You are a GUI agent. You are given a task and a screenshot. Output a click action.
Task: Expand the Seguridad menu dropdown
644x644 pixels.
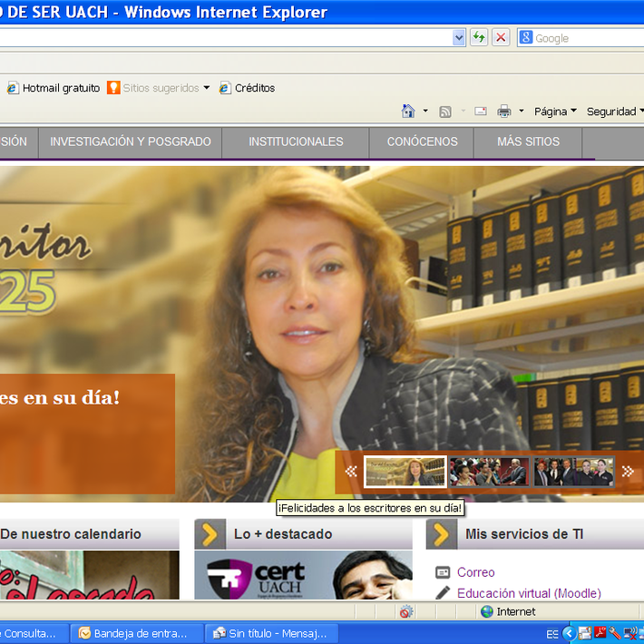click(x=615, y=112)
